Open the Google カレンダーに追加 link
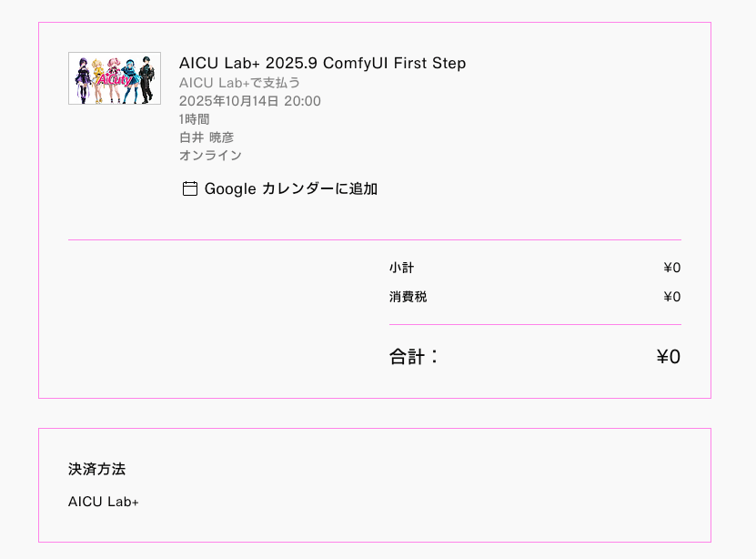Screen dimensions: 756x559 tap(290, 189)
